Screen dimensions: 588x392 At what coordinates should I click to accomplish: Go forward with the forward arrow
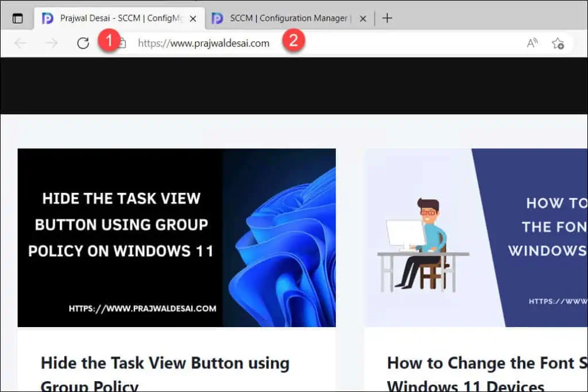[52, 43]
